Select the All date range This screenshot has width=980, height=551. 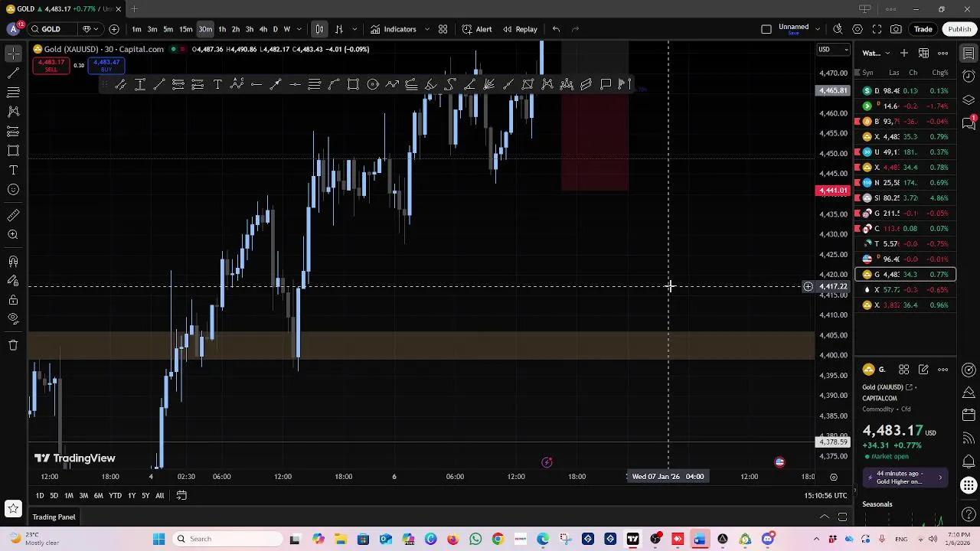159,495
